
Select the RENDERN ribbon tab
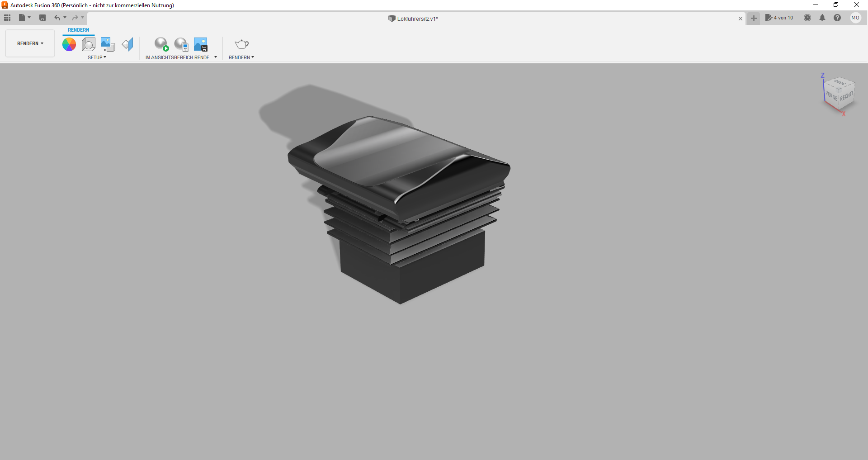coord(79,30)
